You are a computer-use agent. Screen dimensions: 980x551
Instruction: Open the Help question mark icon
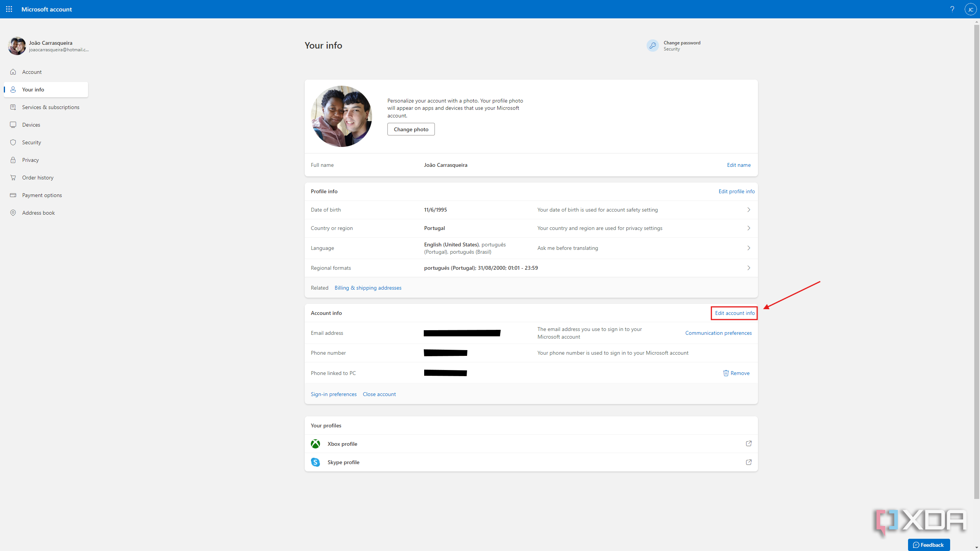pyautogui.click(x=952, y=9)
